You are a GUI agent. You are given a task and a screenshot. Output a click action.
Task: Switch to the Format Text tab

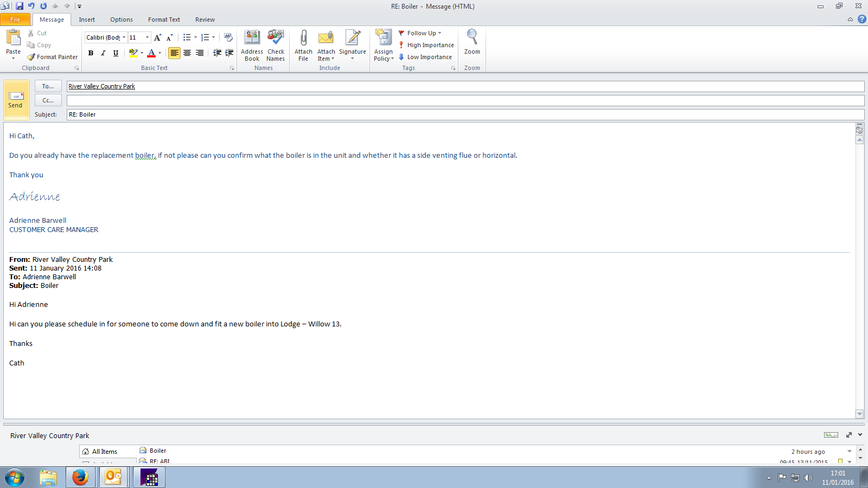point(164,20)
